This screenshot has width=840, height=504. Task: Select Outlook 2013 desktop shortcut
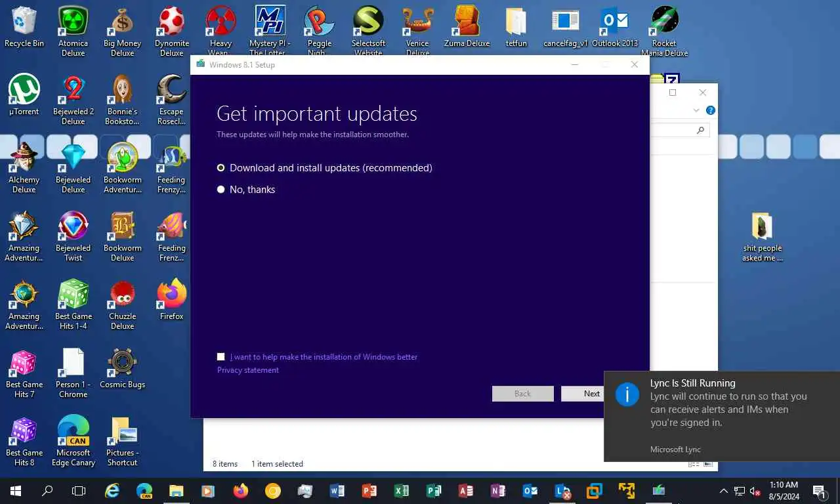[615, 28]
